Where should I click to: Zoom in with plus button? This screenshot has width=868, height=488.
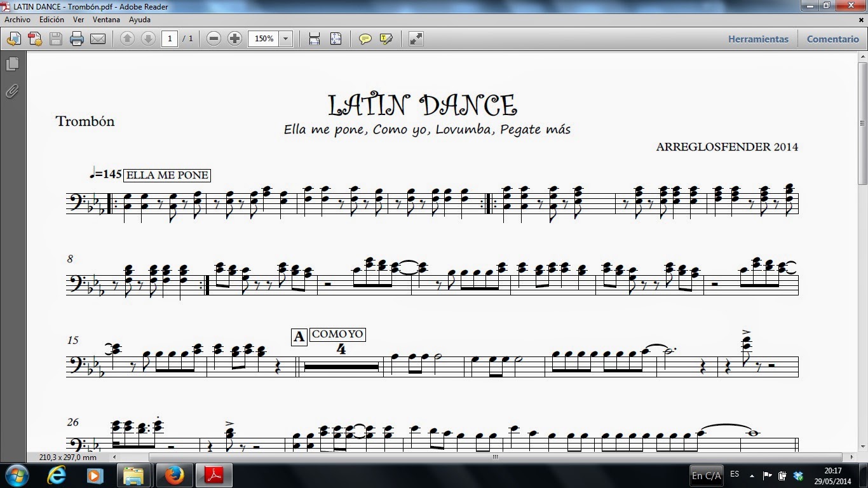tap(235, 39)
